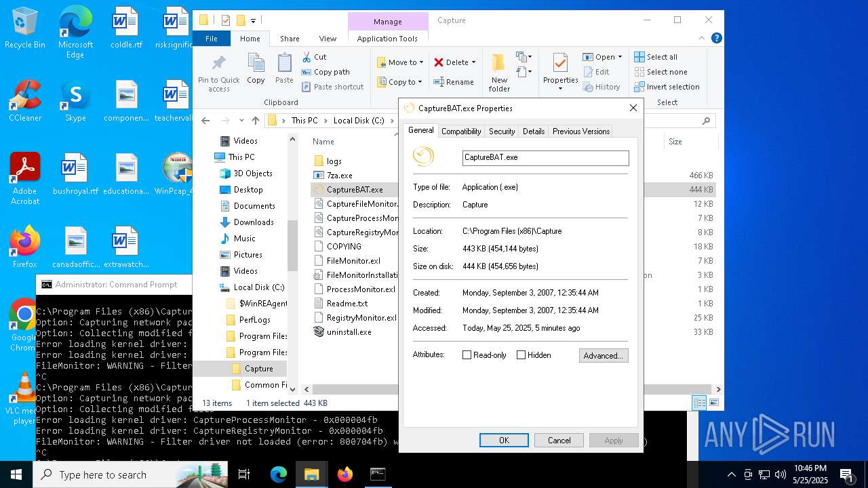The image size is (868, 488).
Task: Click the Copy ribbon icon
Action: [x=256, y=68]
